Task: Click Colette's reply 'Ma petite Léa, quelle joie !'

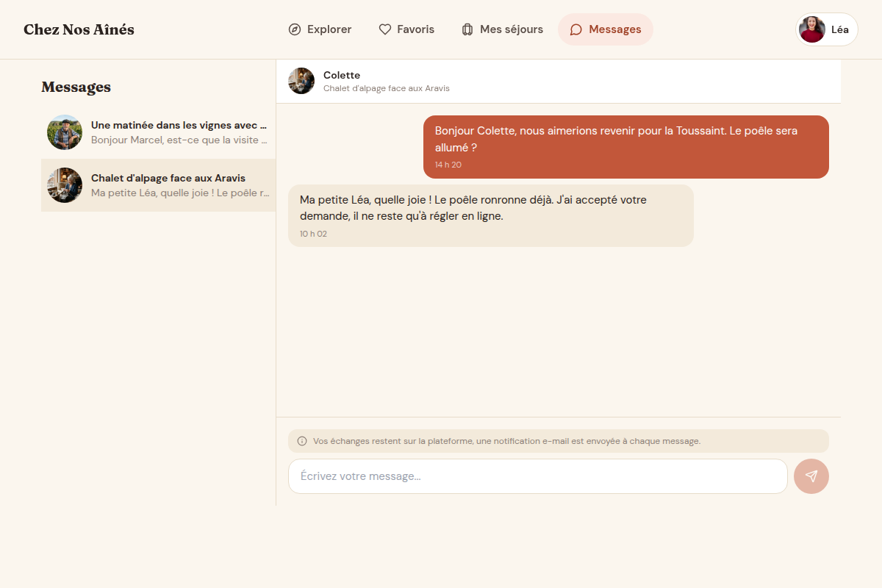Action: coord(491,216)
